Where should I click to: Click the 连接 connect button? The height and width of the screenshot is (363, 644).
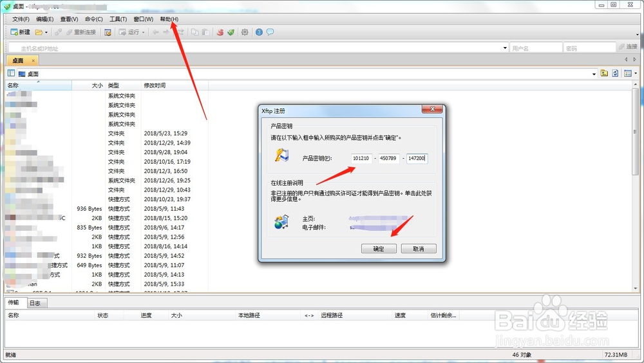628,47
